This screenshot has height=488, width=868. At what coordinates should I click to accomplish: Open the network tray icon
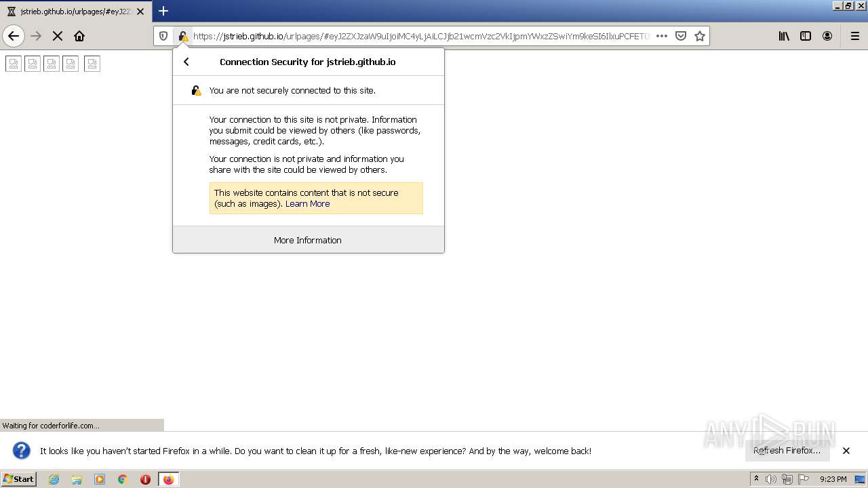pos(787,479)
